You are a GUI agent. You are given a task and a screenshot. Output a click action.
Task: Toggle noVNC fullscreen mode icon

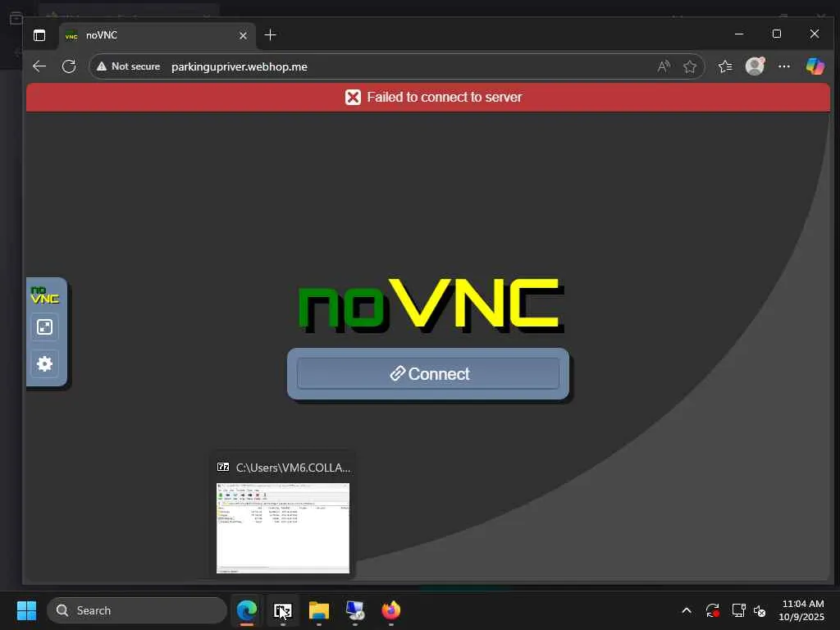44,326
